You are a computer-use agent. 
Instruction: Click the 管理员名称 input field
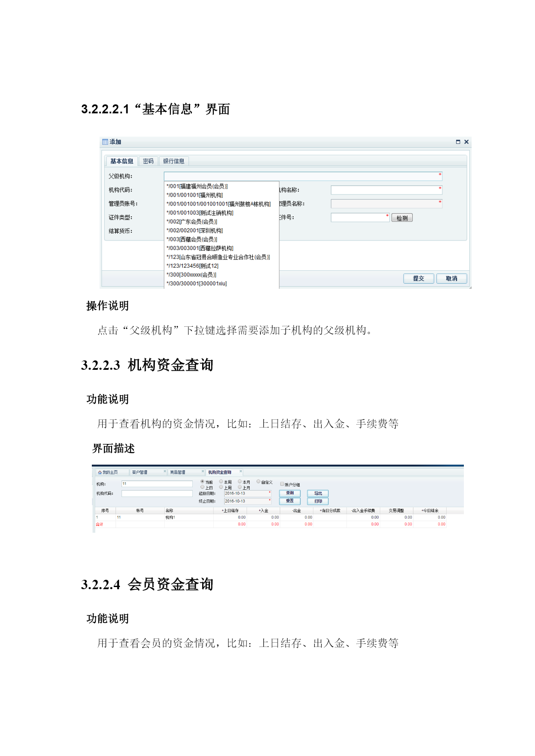[x=386, y=203]
